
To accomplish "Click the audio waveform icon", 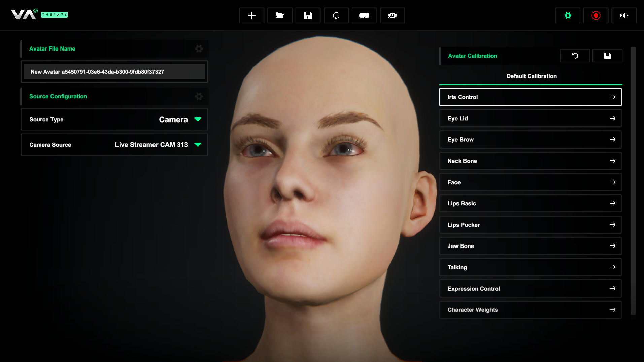I will (624, 15).
